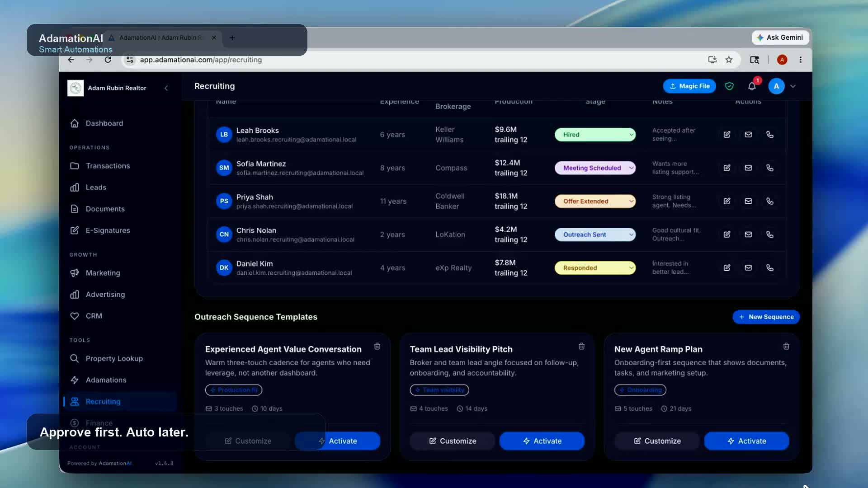Call Chris Nolan via phone icon
This screenshot has width=868, height=488.
coord(770,235)
